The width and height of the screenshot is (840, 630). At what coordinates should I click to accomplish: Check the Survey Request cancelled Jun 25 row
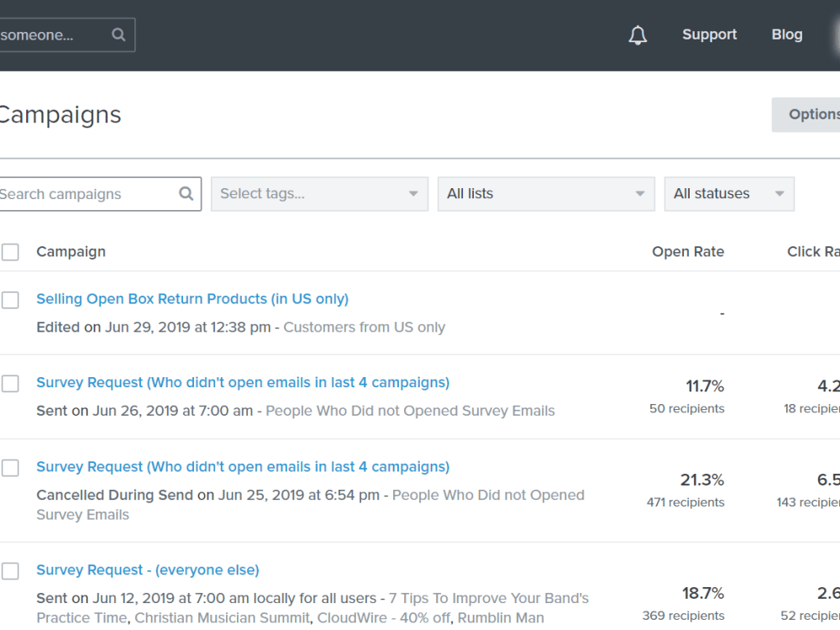(10, 468)
